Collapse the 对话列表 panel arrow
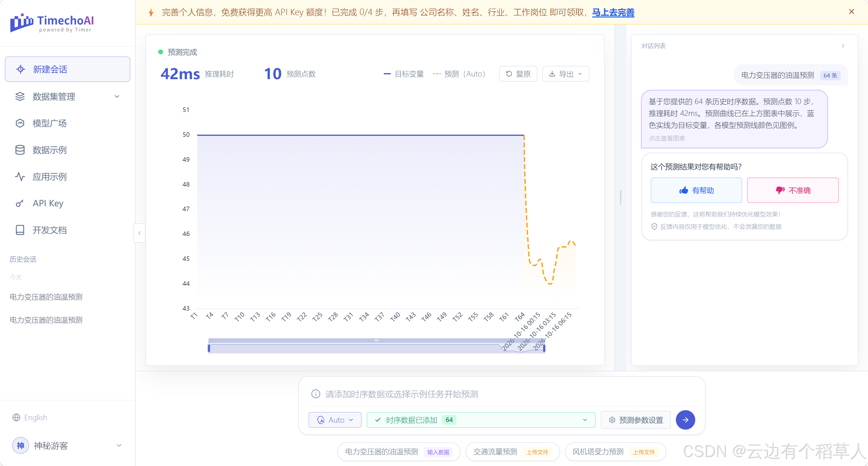The image size is (868, 466). [x=843, y=46]
